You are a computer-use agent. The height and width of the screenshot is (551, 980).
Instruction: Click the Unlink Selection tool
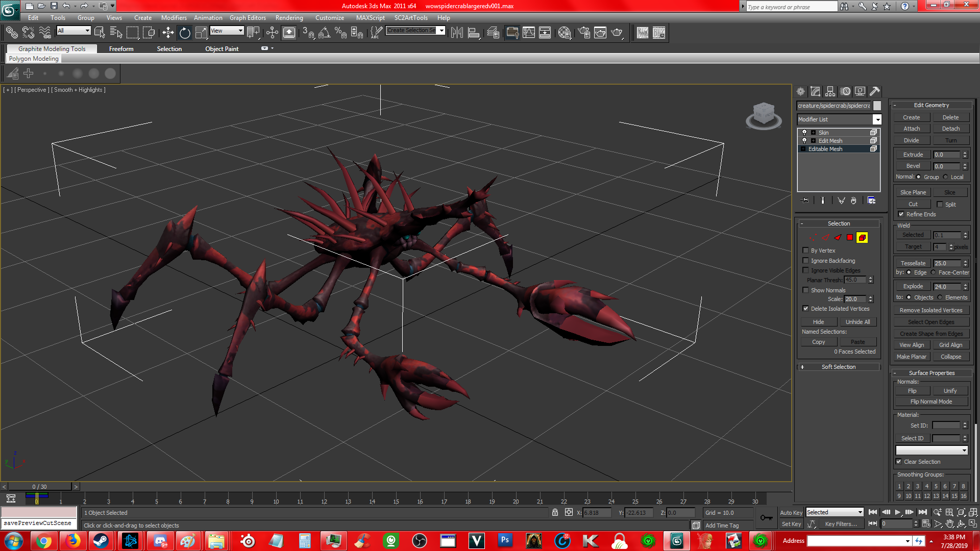[x=28, y=33]
